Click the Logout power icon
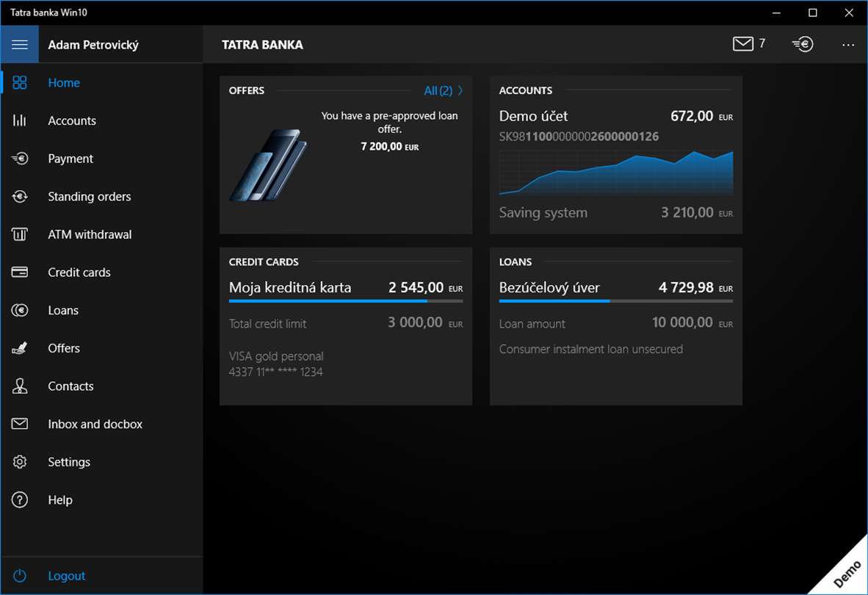The width and height of the screenshot is (868, 595). [19, 576]
